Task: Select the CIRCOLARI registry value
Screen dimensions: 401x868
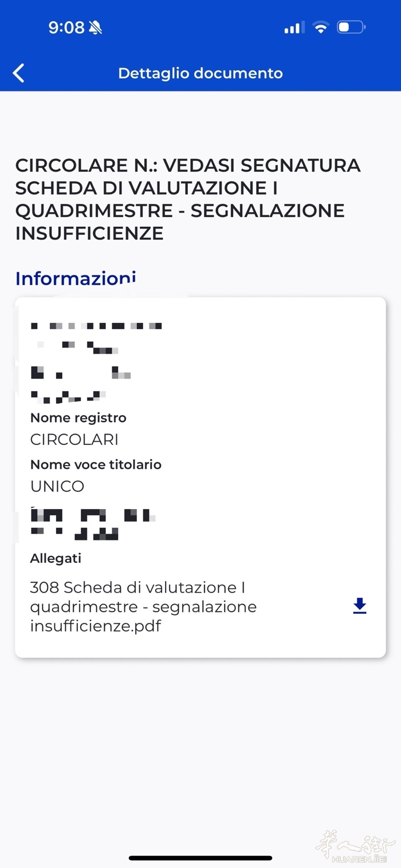Action: tap(74, 440)
